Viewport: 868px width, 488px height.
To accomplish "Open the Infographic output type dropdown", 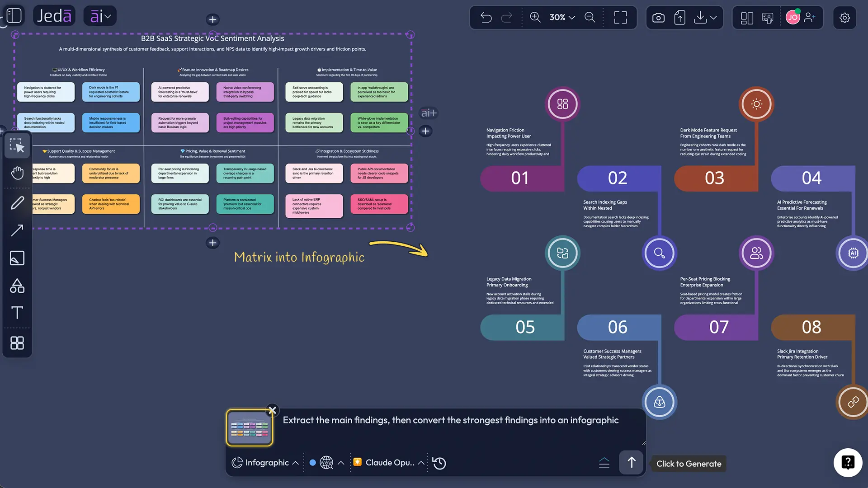I will pos(265,463).
